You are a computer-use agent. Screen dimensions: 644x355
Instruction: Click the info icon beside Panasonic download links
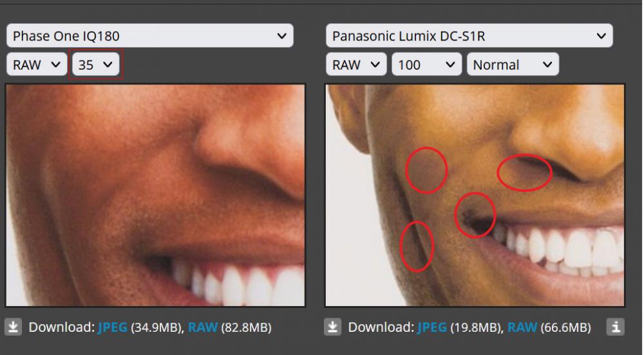click(x=615, y=327)
